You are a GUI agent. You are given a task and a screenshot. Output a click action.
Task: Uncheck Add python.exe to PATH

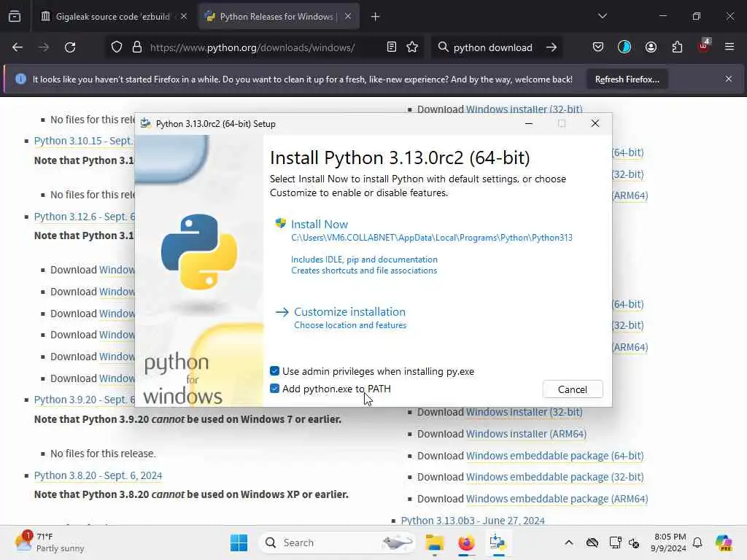tap(274, 389)
